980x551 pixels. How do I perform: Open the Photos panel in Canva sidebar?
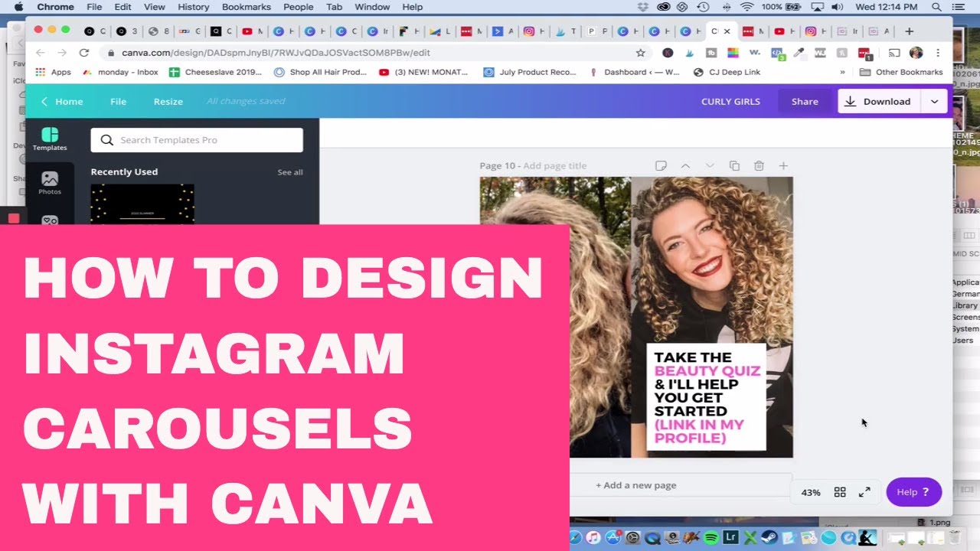(50, 183)
